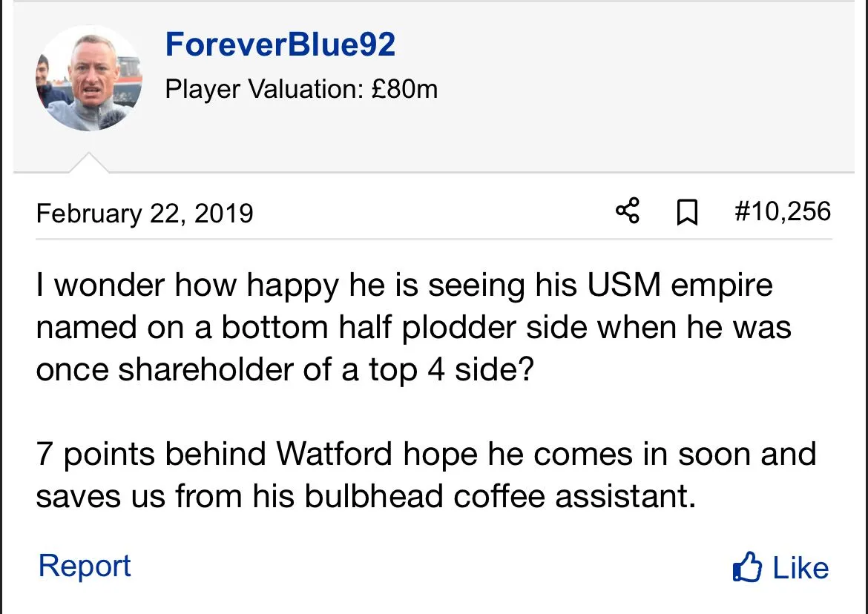Click the £80m valuation amount
The image size is (868, 614).
coord(404,90)
